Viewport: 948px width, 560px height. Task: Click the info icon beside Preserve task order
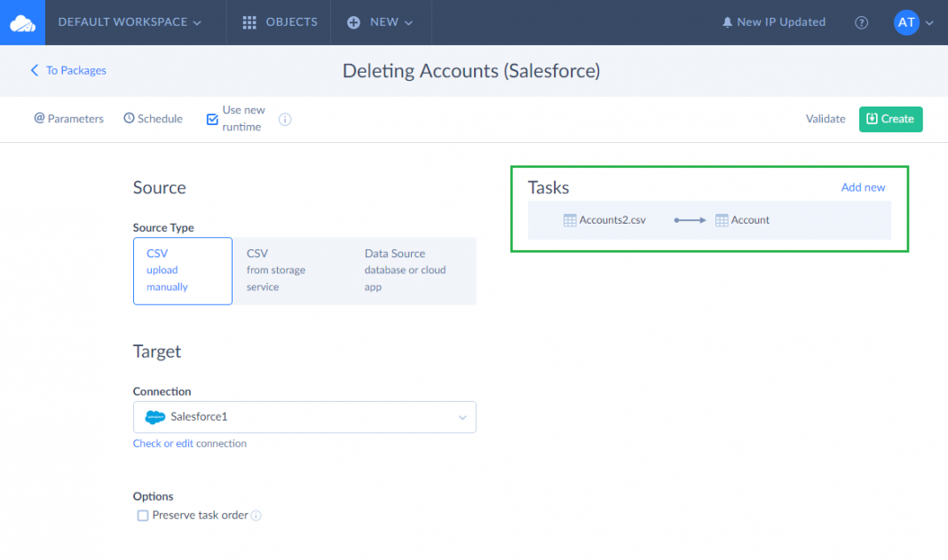pyautogui.click(x=256, y=516)
